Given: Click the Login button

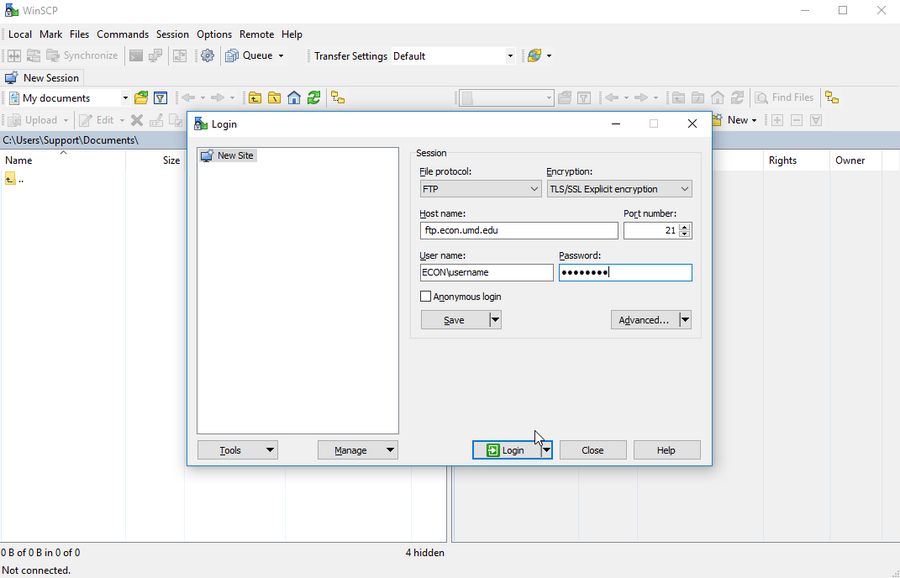Looking at the screenshot, I should [x=506, y=451].
